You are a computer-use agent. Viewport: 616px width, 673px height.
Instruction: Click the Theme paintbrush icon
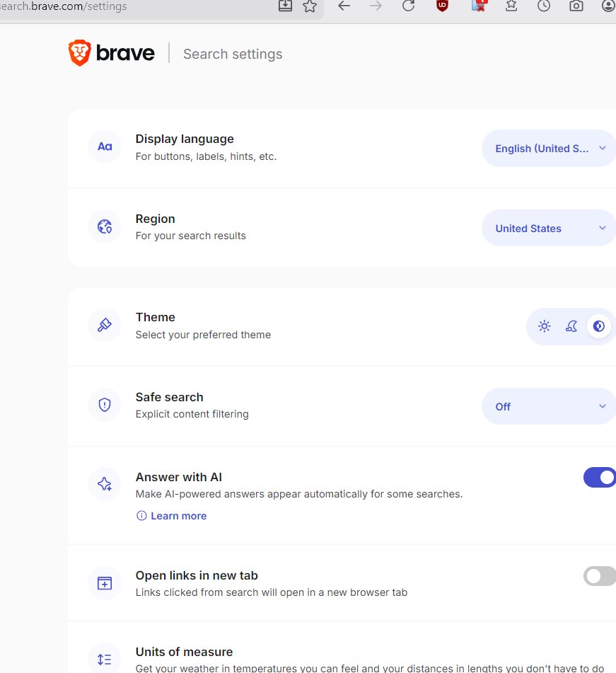coord(105,325)
